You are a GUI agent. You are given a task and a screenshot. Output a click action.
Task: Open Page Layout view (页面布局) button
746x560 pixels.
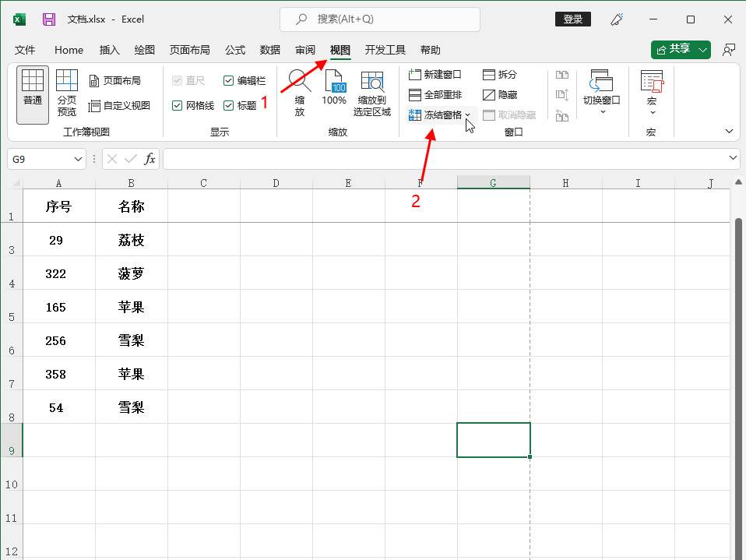click(x=115, y=81)
